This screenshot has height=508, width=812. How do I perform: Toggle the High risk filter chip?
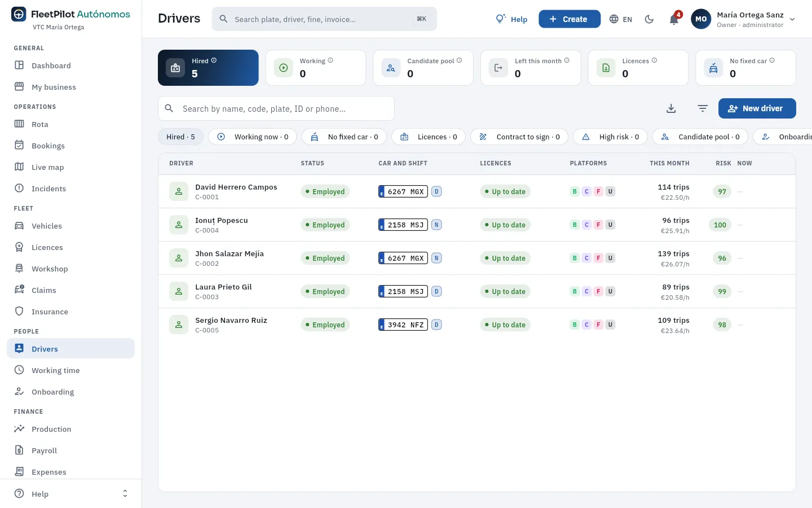pyautogui.click(x=610, y=137)
